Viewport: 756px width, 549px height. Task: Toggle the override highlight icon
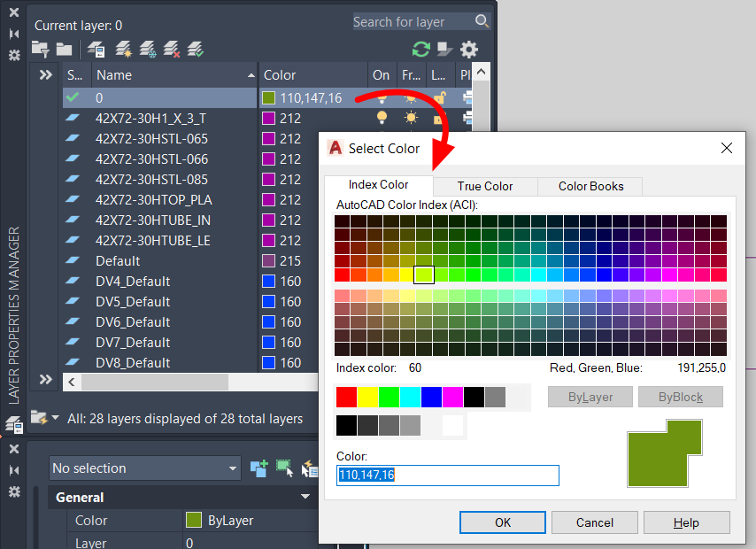pyautogui.click(x=444, y=50)
